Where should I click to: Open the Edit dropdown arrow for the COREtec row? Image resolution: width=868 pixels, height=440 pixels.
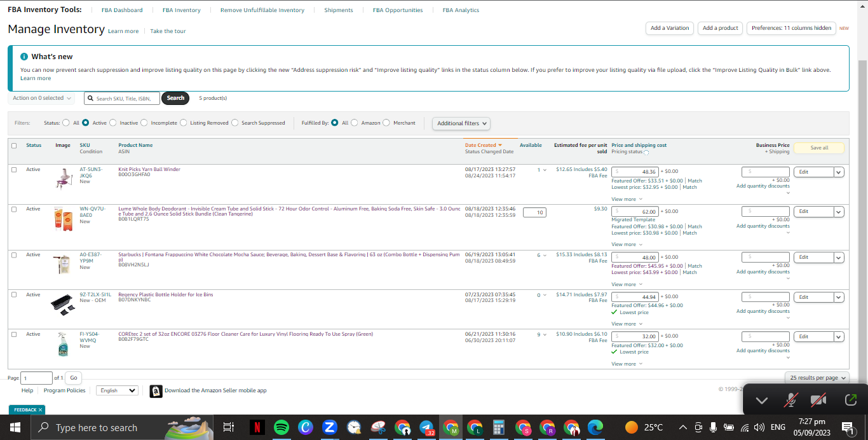pyautogui.click(x=839, y=336)
